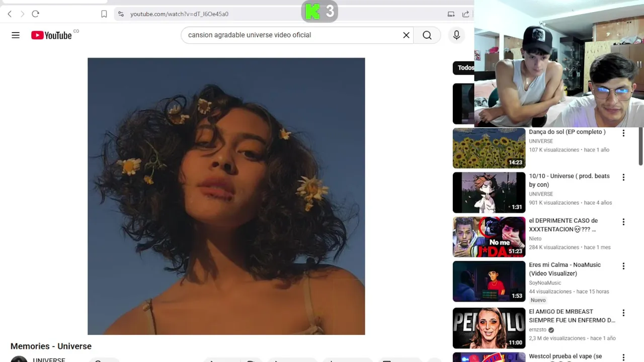Image resolution: width=644 pixels, height=362 pixels.
Task: Visit the ernzsto channel name
Action: tap(537, 330)
